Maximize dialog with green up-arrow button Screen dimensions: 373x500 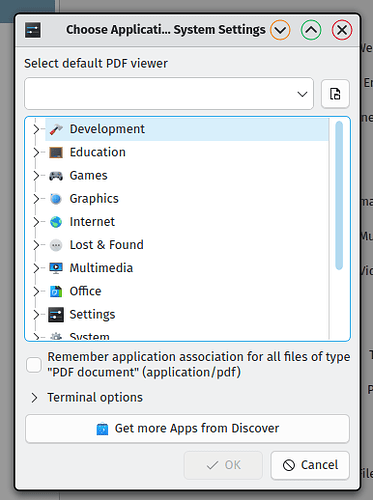tap(311, 30)
